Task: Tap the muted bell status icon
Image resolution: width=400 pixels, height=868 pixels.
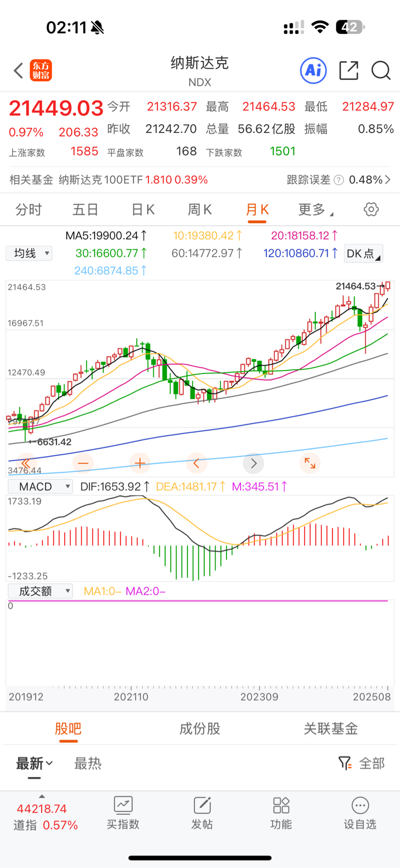Action: click(97, 27)
